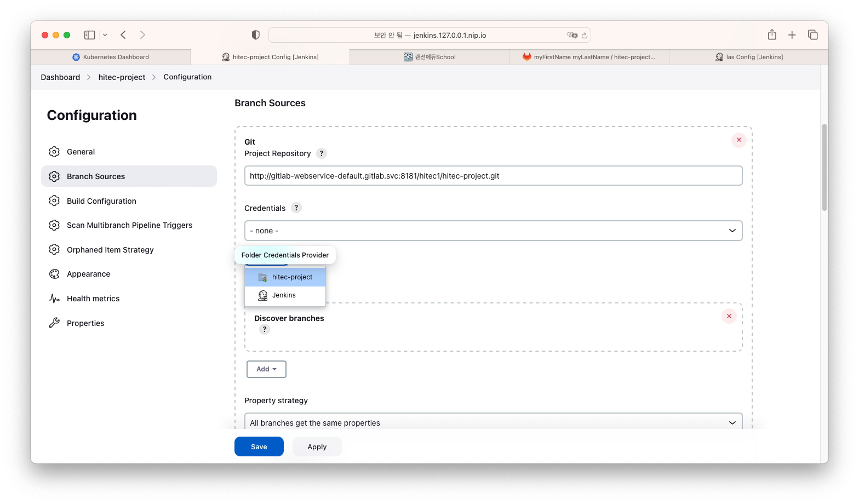Viewport: 859px width, 504px height.
Task: Switch to hitec-project Config [Jenkins] tab
Action: point(270,57)
